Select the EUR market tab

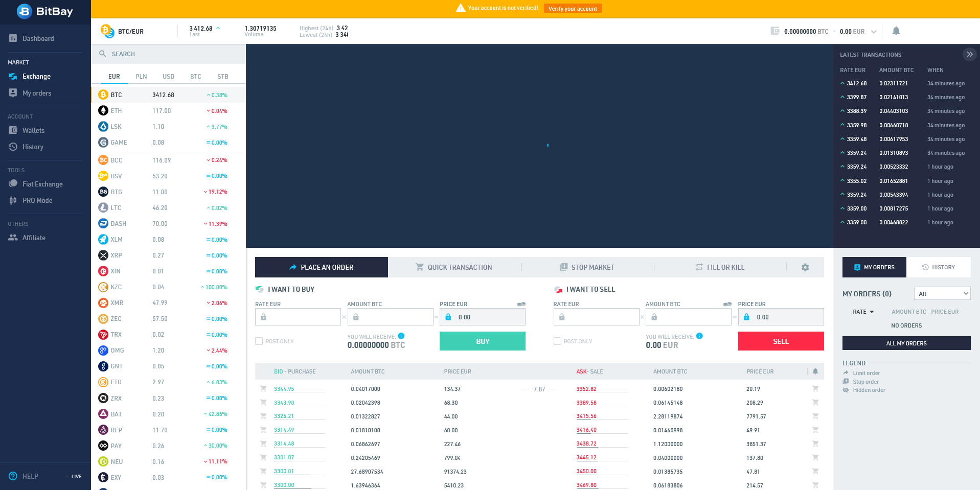point(114,77)
